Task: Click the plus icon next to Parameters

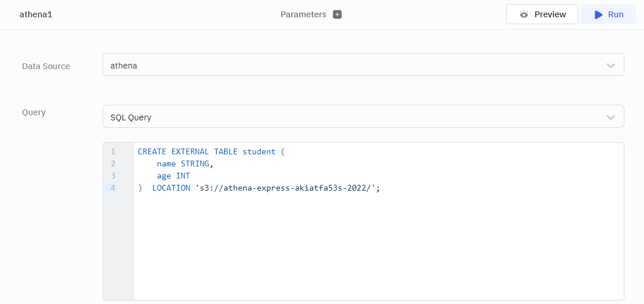Action: tap(337, 14)
